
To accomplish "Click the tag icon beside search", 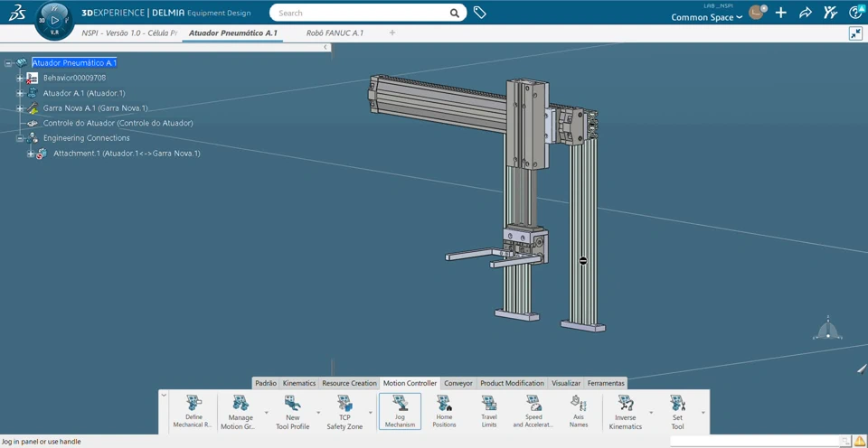I will coord(480,14).
